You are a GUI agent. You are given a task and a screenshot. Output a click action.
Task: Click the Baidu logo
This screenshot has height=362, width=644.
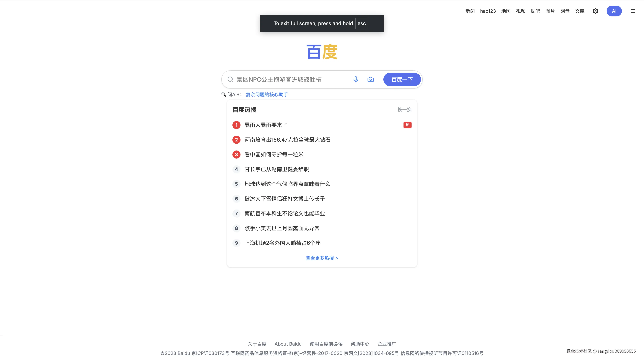pos(322,52)
